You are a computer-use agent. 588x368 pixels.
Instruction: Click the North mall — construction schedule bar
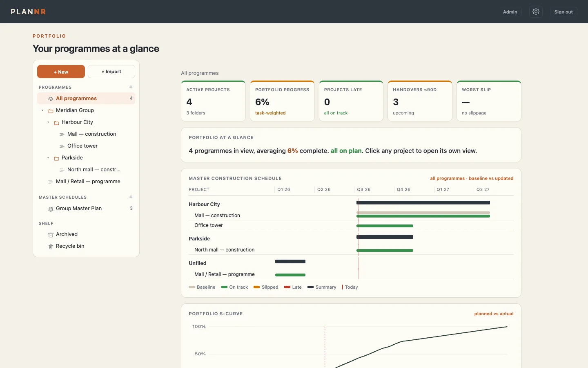point(385,250)
